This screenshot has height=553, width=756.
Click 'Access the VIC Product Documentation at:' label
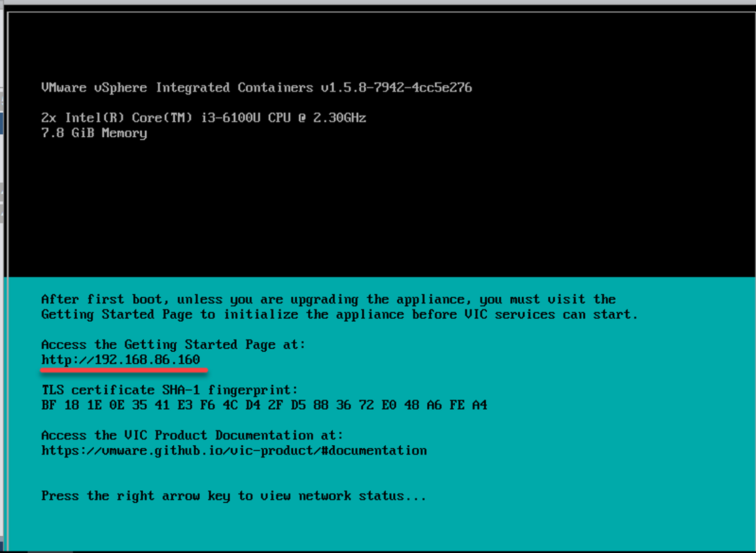click(192, 435)
